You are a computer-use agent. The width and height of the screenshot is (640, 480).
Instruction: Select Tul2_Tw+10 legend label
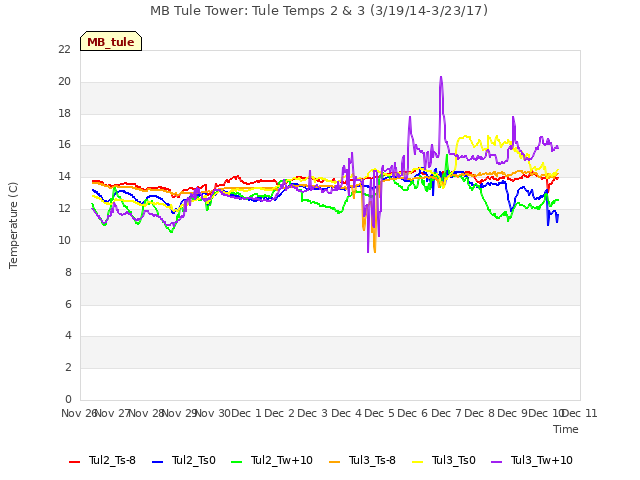[x=282, y=460]
